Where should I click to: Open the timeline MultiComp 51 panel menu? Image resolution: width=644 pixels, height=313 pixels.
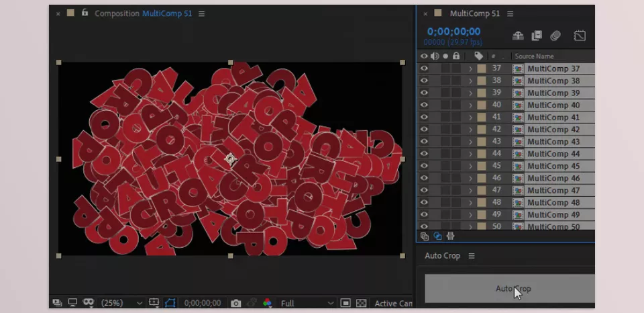point(510,13)
